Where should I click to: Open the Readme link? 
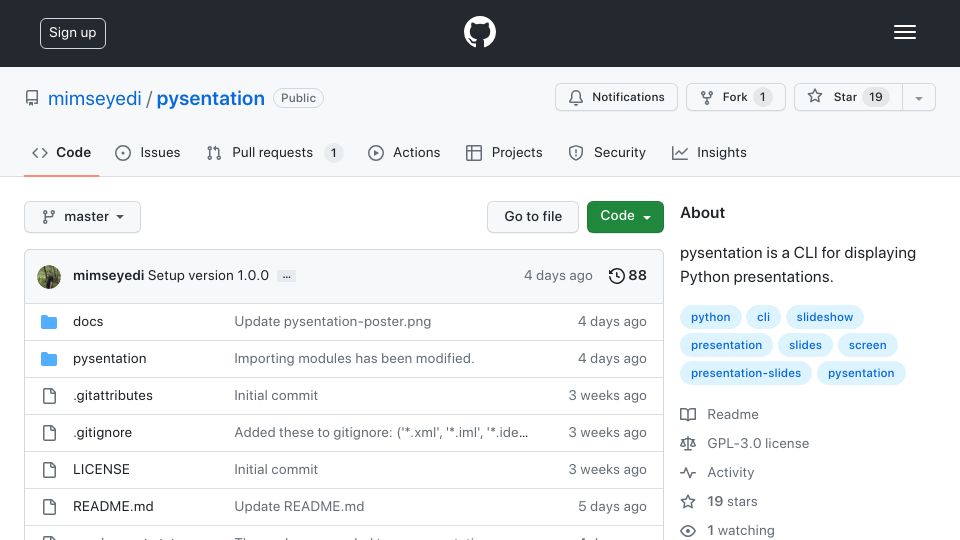click(x=733, y=414)
